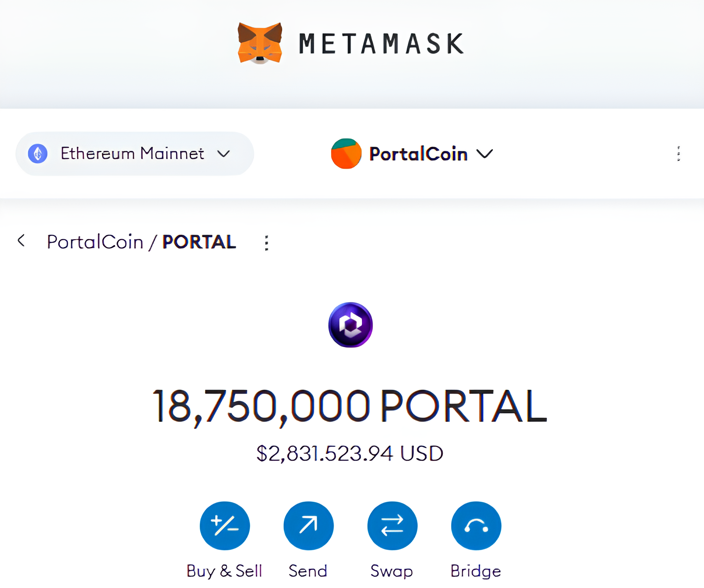Click the $2,831,523.94 USD value
Screen dimensions: 704x588
(350, 454)
